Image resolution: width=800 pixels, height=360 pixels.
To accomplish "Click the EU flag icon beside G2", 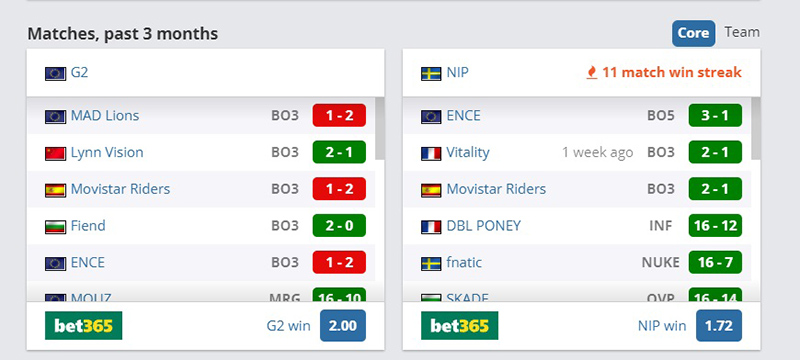I will tap(55, 73).
